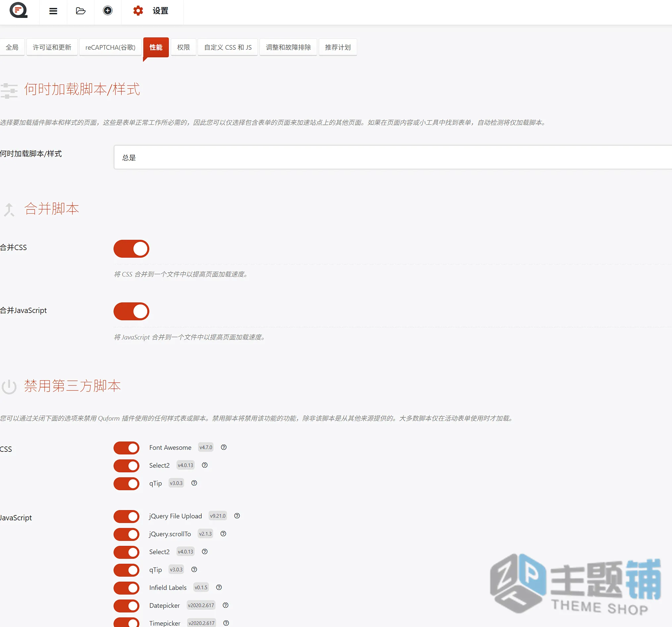Click the 何时加载脚本/样式 section heading
Image resolution: width=672 pixels, height=627 pixels.
point(82,89)
